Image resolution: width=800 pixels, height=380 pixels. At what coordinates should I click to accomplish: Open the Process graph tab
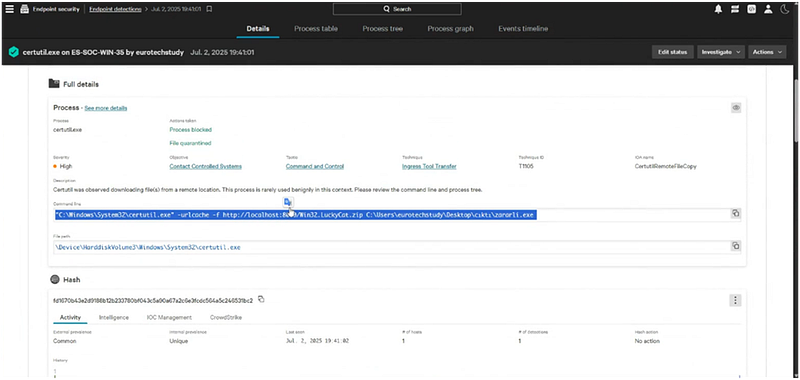tap(451, 29)
